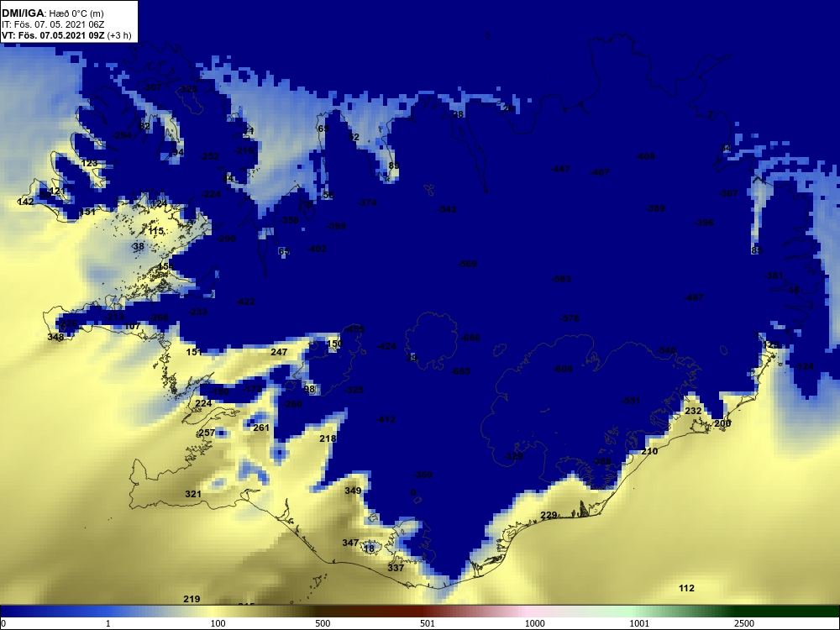Screen dimensions: 840x630
Task: Click the map value -447
Action: (560, 169)
